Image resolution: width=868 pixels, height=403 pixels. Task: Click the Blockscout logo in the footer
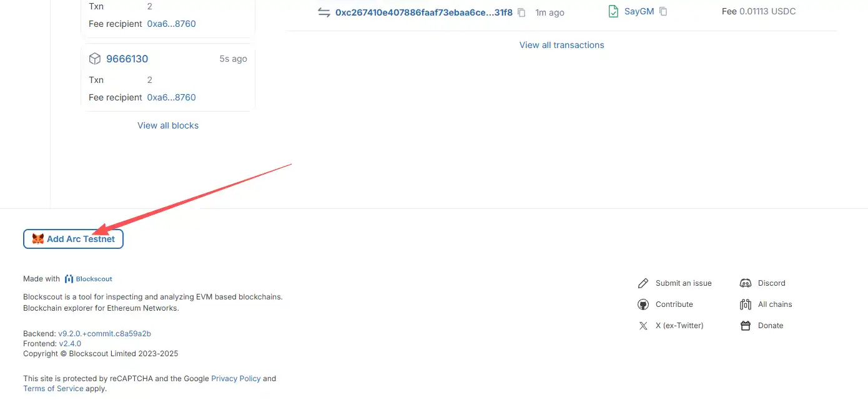pyautogui.click(x=88, y=278)
